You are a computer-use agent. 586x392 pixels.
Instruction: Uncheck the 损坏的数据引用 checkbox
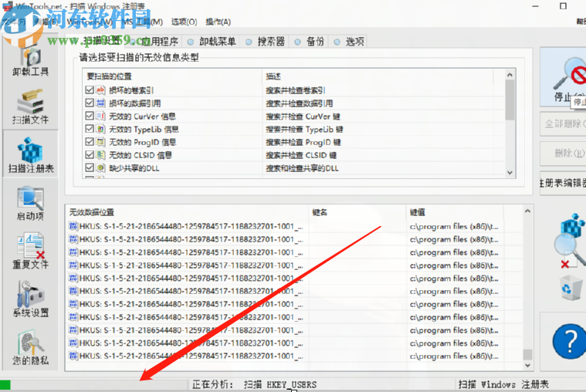click(90, 103)
